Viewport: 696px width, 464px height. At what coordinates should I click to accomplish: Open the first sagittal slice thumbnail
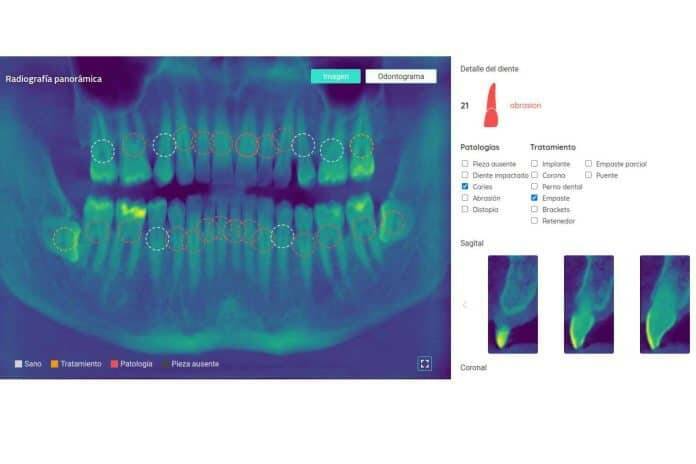pyautogui.click(x=512, y=304)
